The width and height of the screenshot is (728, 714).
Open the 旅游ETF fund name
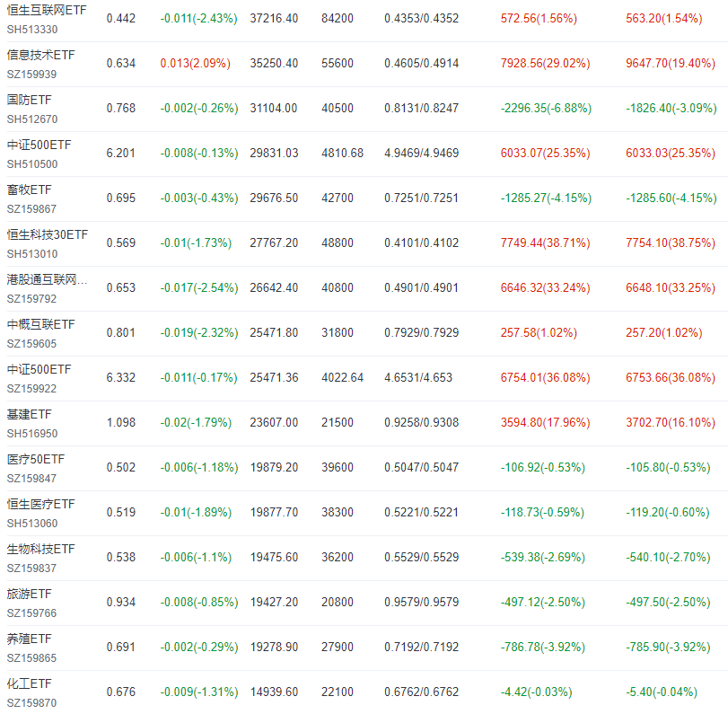tap(30, 595)
